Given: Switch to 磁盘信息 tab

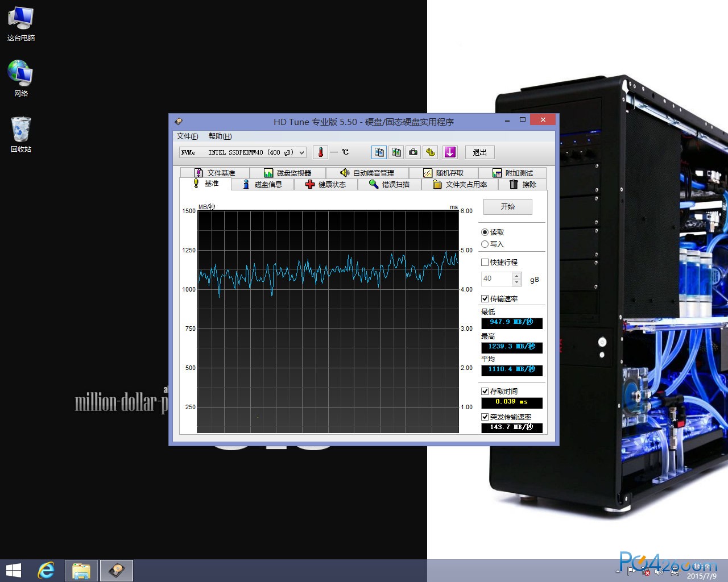Looking at the screenshot, I should (262, 184).
